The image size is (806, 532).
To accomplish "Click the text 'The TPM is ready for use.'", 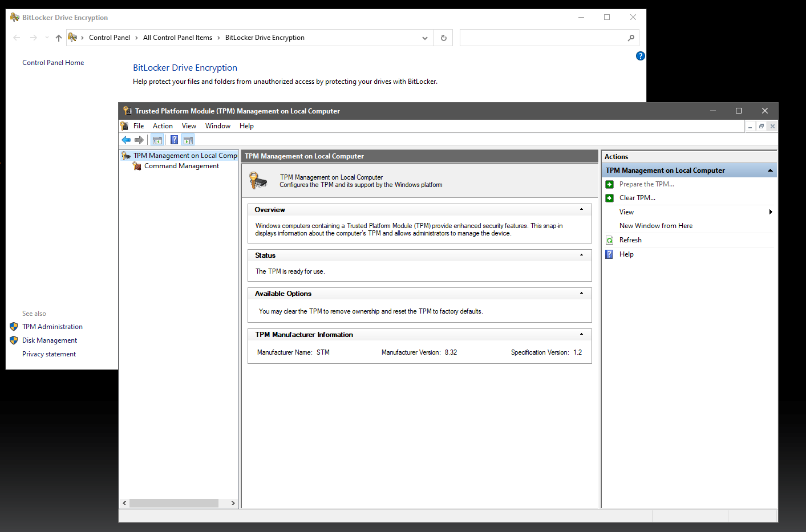I will [290, 271].
